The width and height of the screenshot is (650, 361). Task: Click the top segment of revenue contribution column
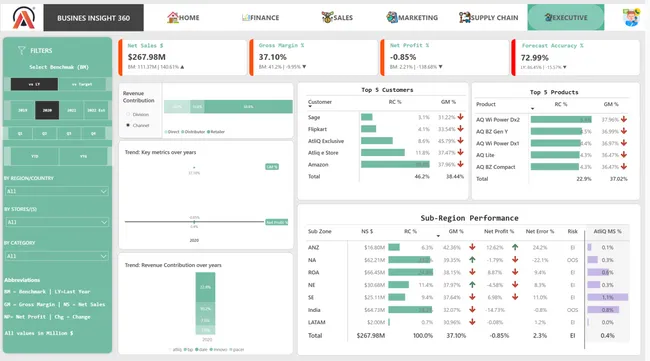[x=205, y=287]
